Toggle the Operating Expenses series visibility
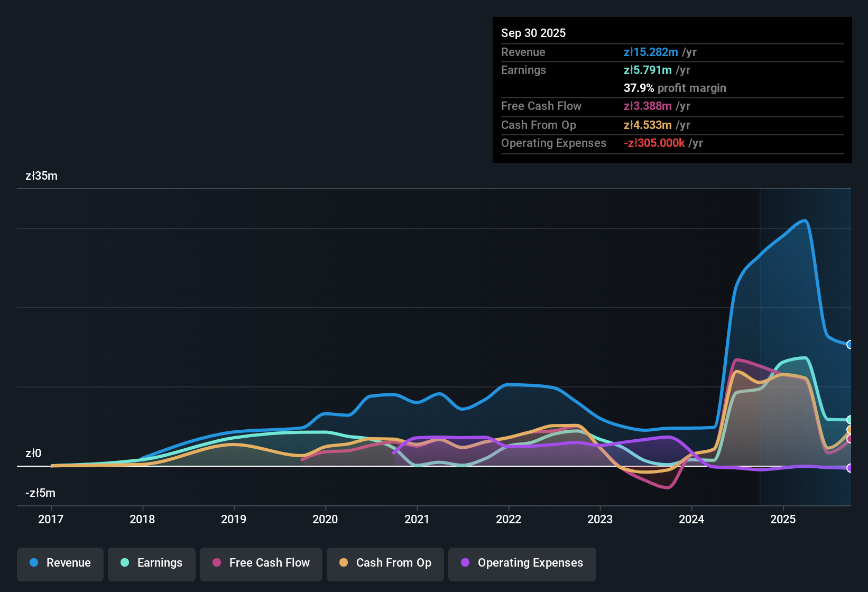Screen dimensions: 868x592 522,563
